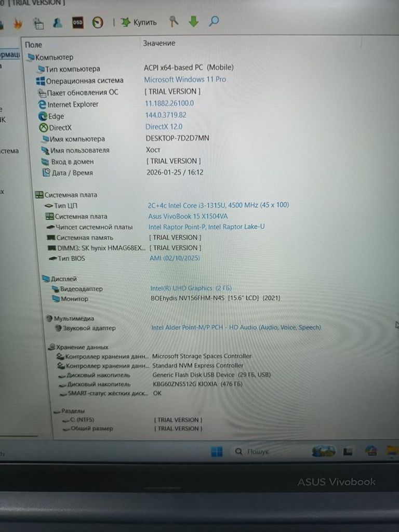The width and height of the screenshot is (399, 532).
Task: Select the C: (NTFS) partition row
Action: click(x=78, y=420)
